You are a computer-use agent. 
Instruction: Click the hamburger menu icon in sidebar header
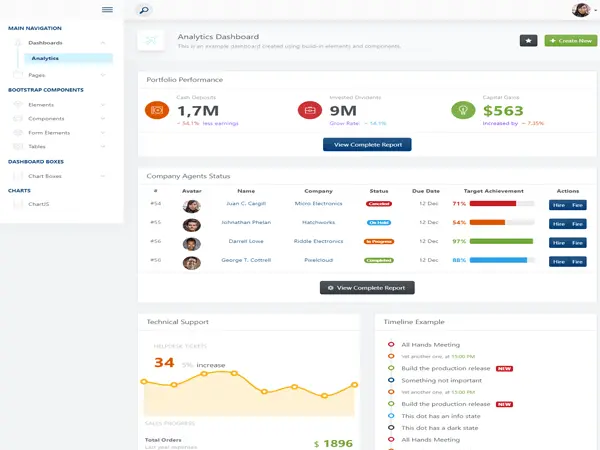pos(107,10)
